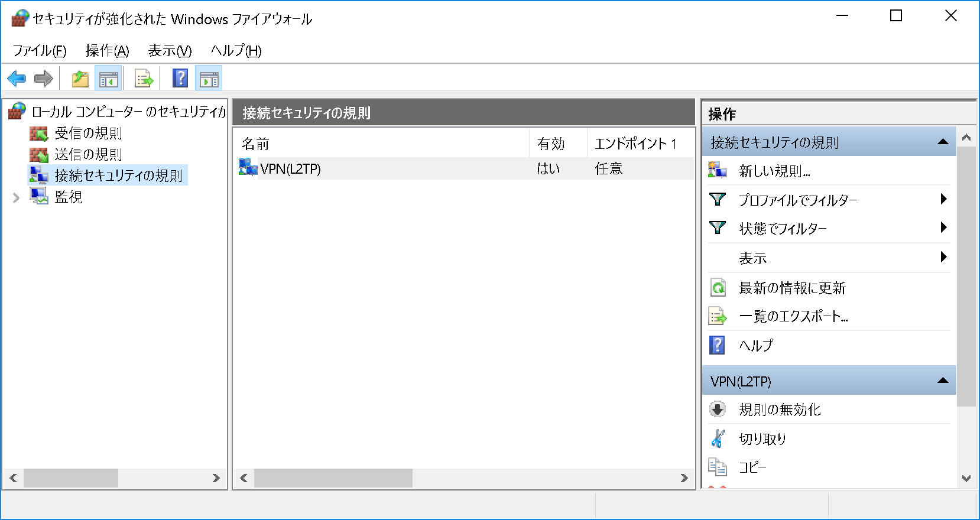Image resolution: width=980 pixels, height=520 pixels.
Task: Click 切り取り action link
Action: [762, 438]
